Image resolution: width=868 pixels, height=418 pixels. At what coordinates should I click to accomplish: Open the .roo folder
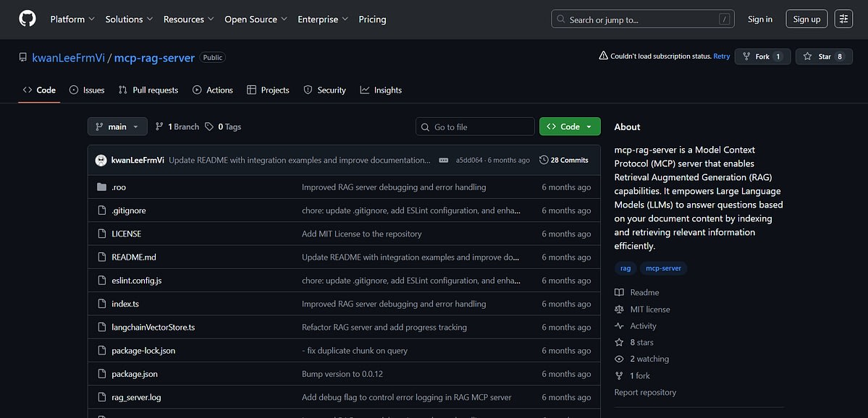(118, 187)
